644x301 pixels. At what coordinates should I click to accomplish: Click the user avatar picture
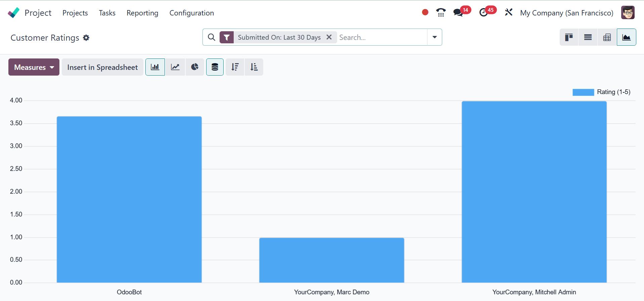[628, 13]
